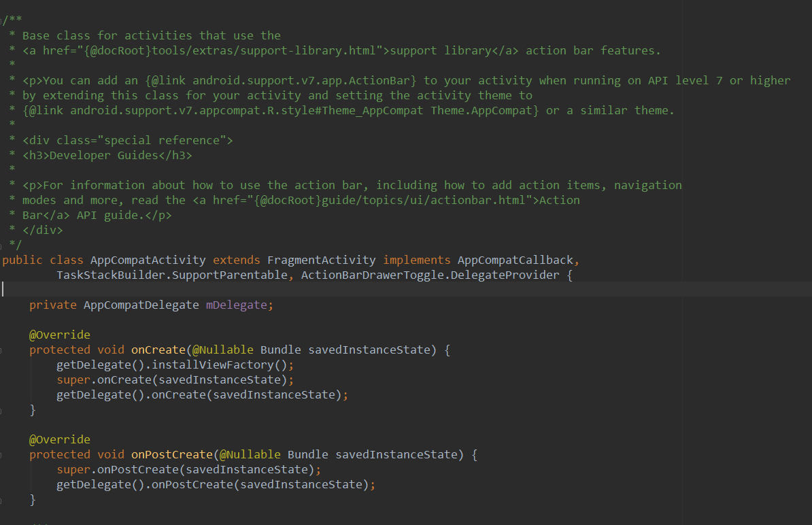The height and width of the screenshot is (525, 812).
Task: Click Bundle type in onCreate parameters
Action: click(281, 350)
